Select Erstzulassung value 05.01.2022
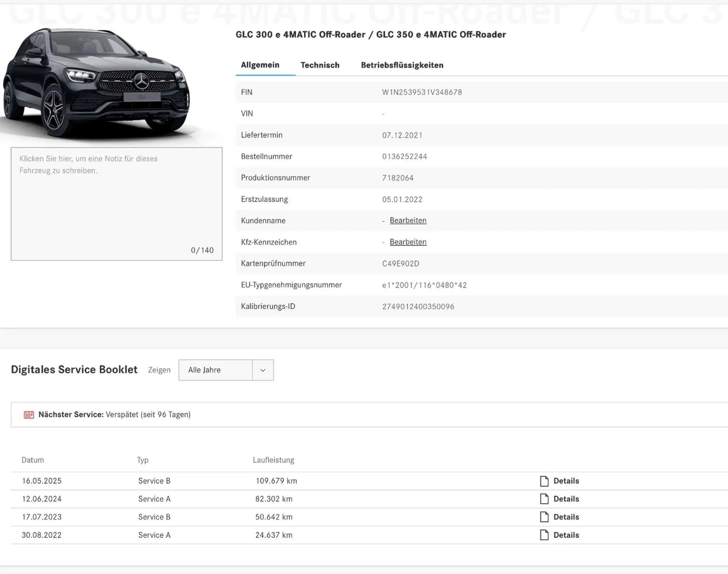The image size is (728, 574). 402,199
